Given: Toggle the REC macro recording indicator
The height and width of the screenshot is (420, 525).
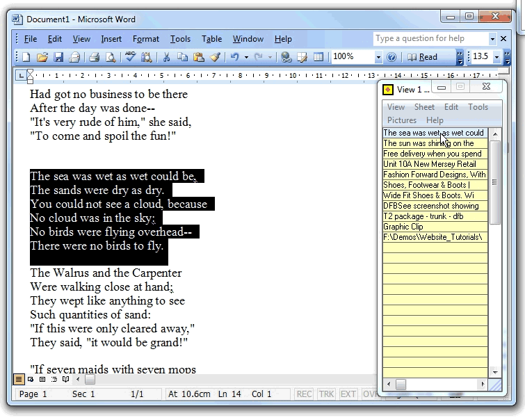Looking at the screenshot, I should click(x=304, y=394).
